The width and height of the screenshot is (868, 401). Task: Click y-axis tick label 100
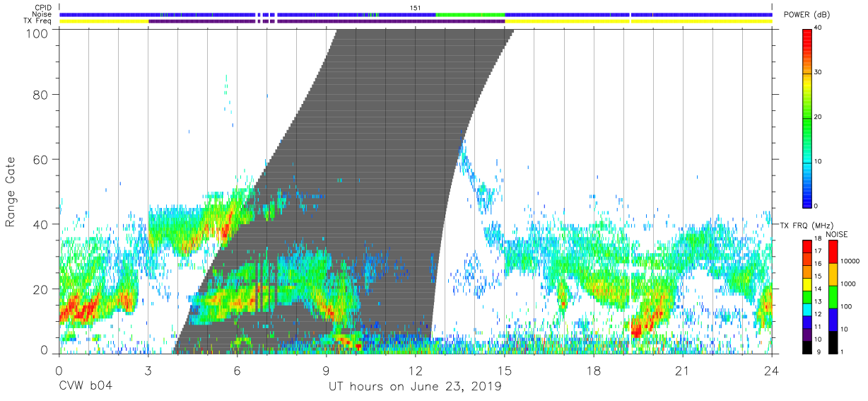coord(38,34)
